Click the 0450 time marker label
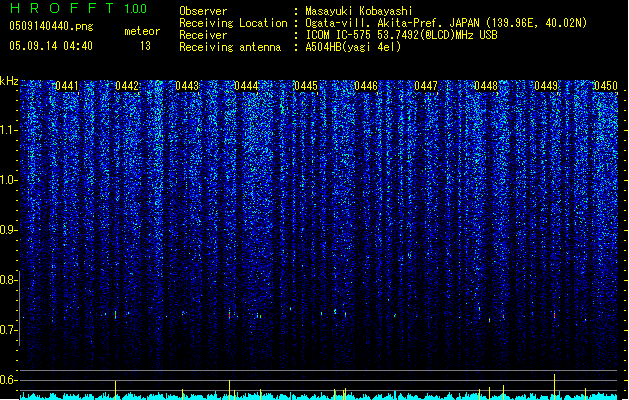This screenshot has height=400, width=629. [606, 86]
